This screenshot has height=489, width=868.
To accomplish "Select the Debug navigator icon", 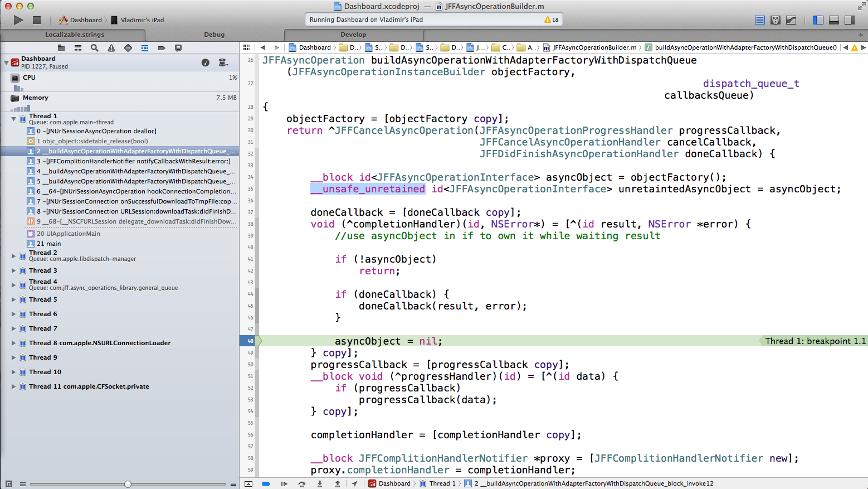I will click(x=145, y=48).
